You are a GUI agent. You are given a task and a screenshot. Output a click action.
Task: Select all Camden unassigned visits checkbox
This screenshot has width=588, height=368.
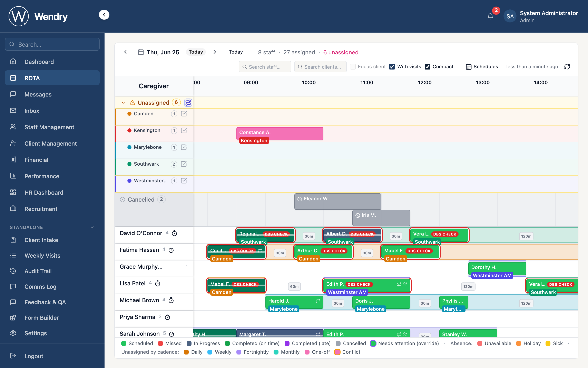pyautogui.click(x=184, y=114)
